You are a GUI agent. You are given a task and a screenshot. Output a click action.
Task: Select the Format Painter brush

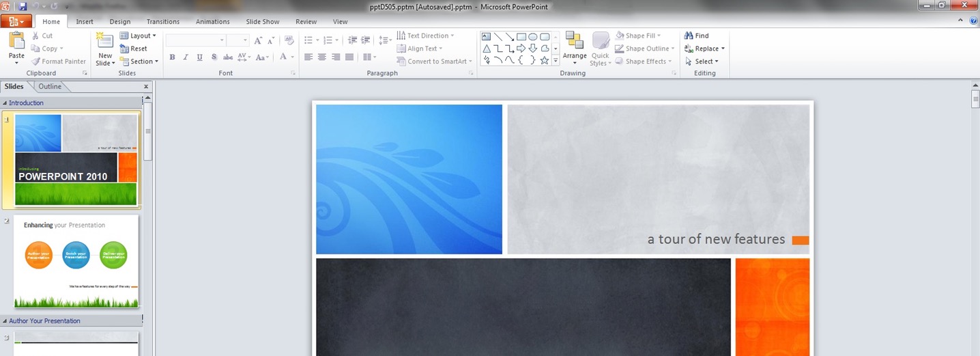[x=59, y=61]
